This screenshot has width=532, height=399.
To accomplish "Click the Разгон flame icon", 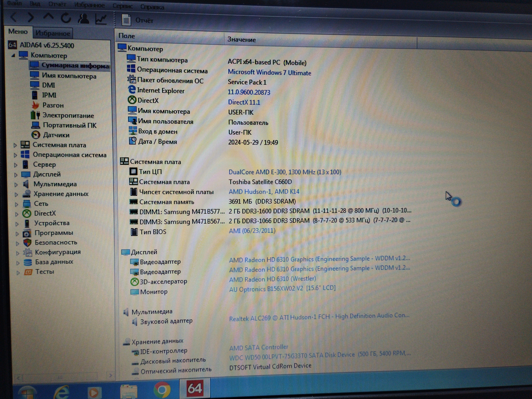I will pyautogui.click(x=35, y=105).
